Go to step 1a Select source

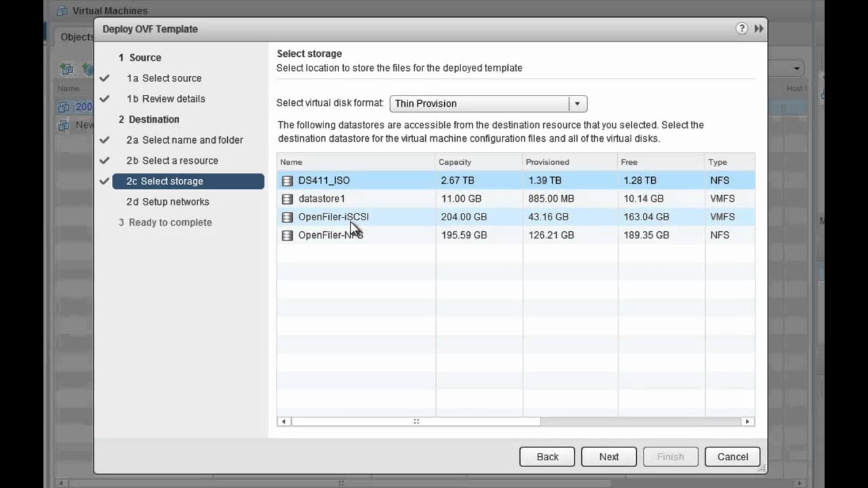(x=163, y=78)
